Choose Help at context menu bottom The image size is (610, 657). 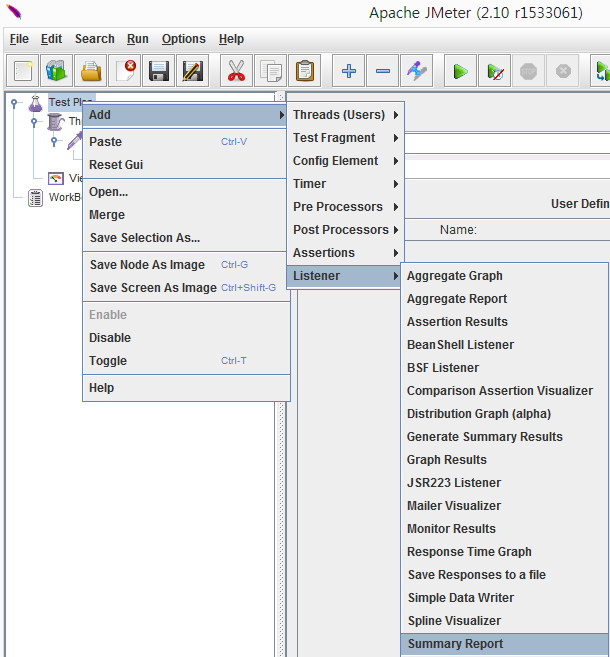pos(185,388)
